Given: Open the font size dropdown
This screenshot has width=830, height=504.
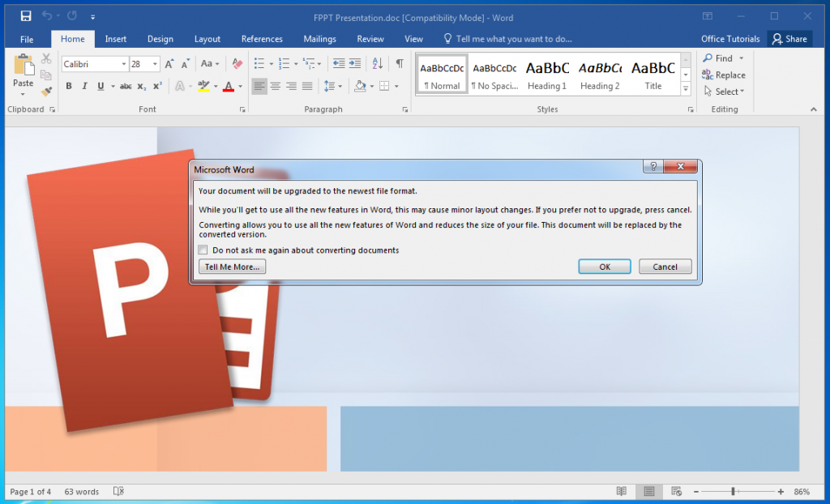Looking at the screenshot, I should 154,63.
